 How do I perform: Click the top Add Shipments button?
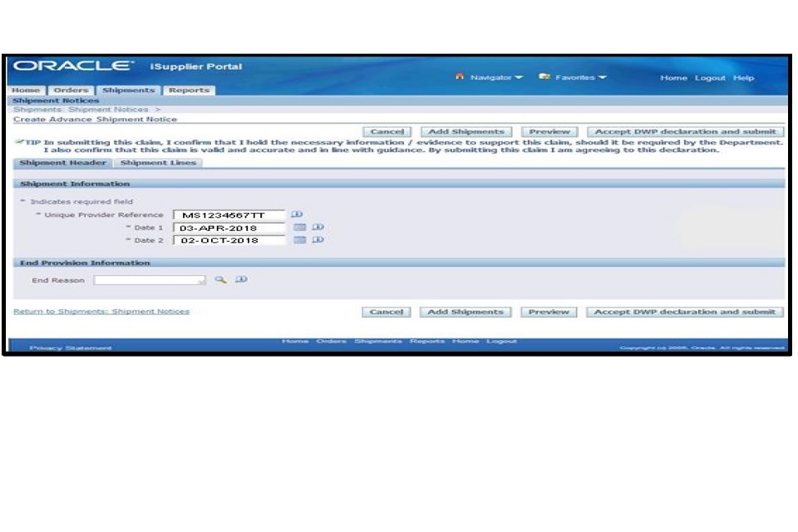click(x=465, y=131)
